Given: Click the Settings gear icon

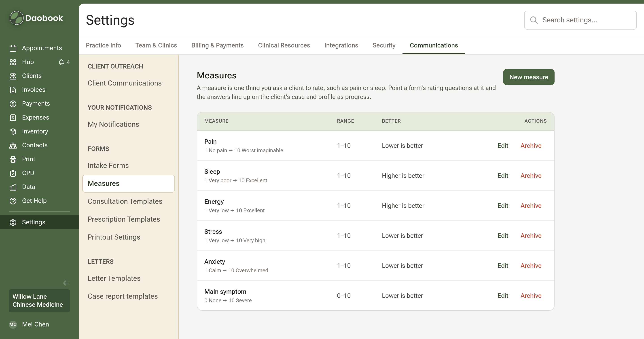Looking at the screenshot, I should coord(13,222).
